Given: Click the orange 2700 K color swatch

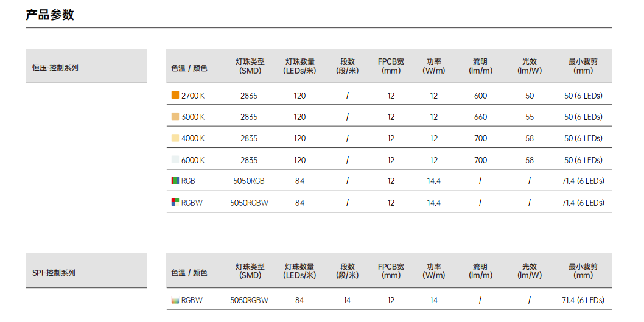Looking at the screenshot, I should (175, 96).
